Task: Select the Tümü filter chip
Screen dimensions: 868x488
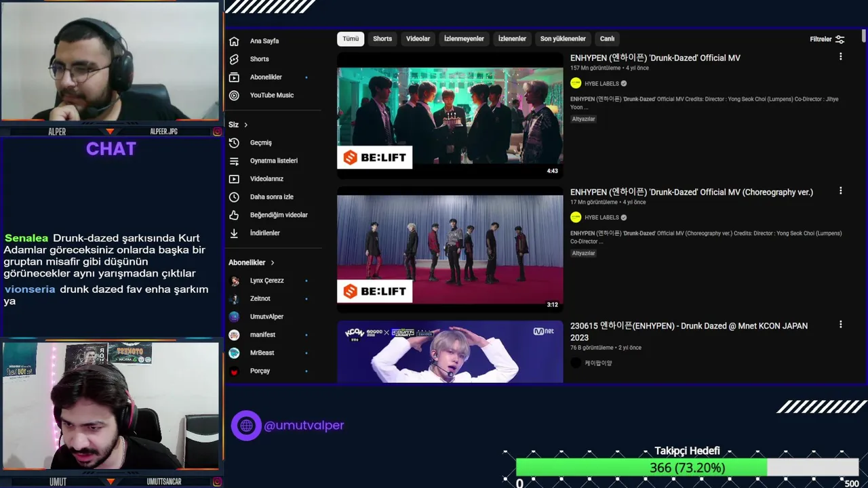Action: click(351, 39)
